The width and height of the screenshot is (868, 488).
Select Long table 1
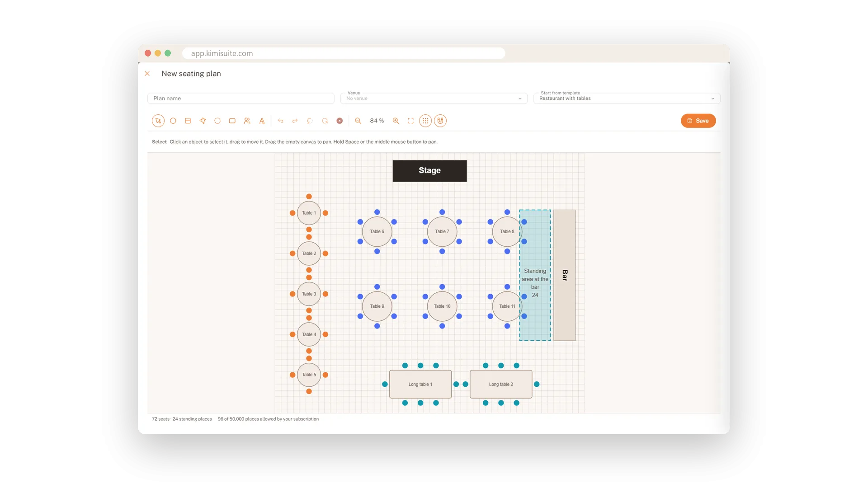point(420,385)
